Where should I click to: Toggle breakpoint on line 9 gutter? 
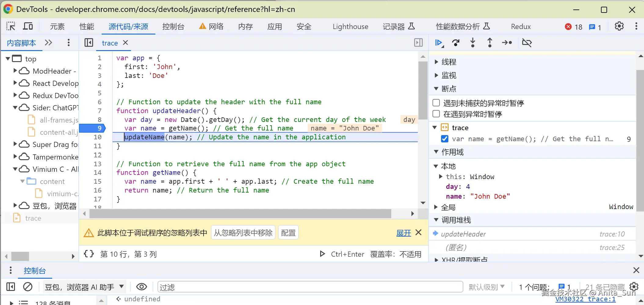pyautogui.click(x=92, y=128)
